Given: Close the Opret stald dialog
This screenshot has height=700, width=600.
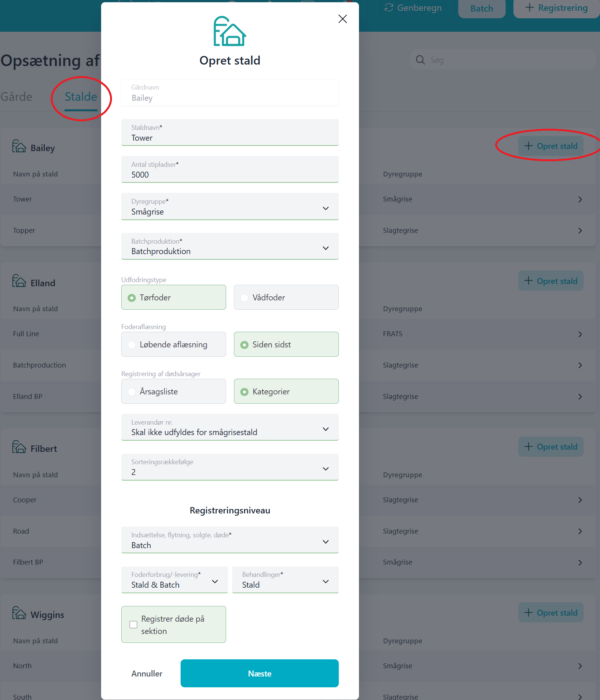Looking at the screenshot, I should (x=343, y=19).
